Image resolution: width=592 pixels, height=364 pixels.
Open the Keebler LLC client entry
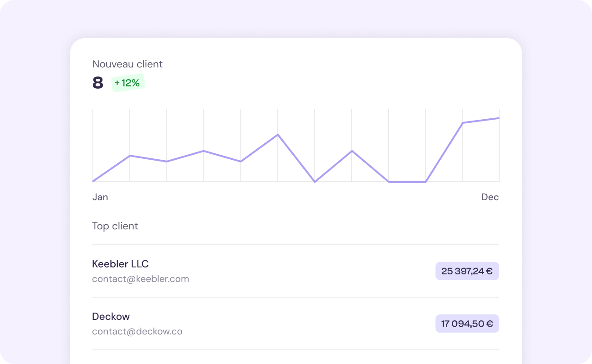(120, 264)
